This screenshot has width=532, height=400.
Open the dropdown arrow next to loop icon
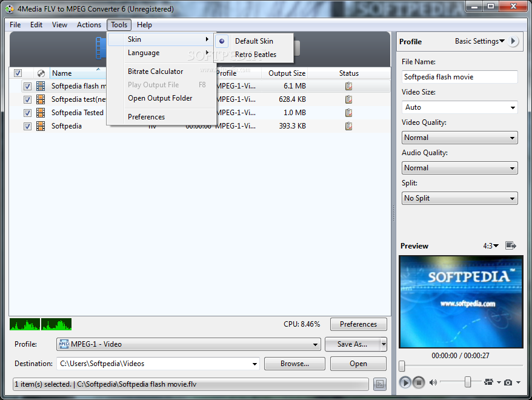pos(499,382)
